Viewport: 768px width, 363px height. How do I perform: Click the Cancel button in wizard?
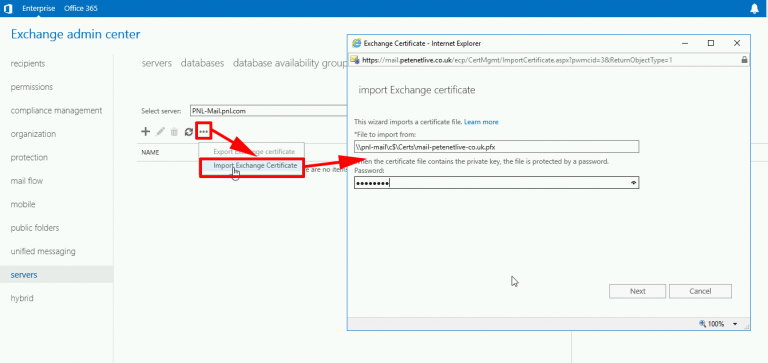[700, 291]
